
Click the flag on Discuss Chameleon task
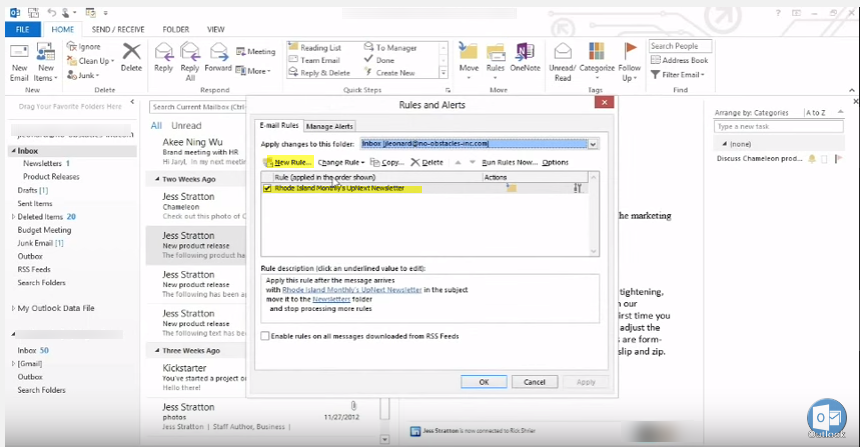(838, 159)
